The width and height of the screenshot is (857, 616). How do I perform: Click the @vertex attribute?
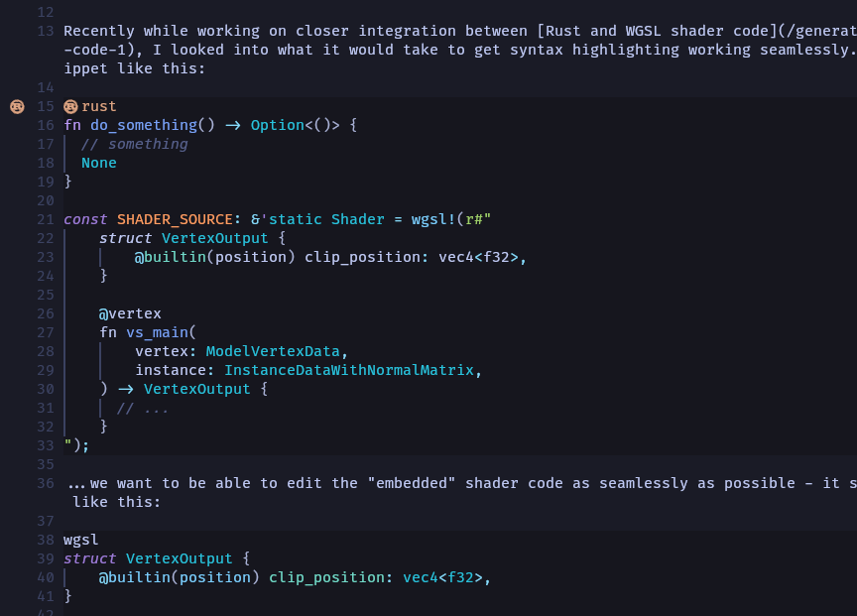[129, 313]
